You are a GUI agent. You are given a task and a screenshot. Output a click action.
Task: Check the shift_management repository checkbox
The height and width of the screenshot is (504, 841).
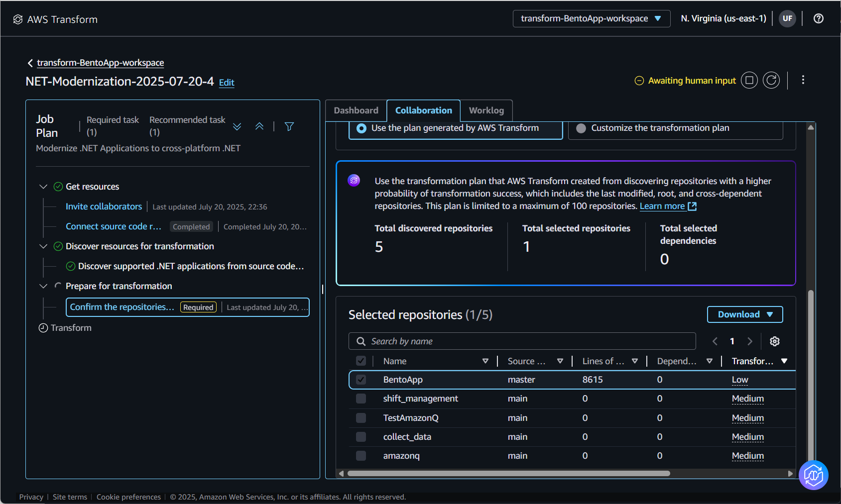tap(361, 399)
